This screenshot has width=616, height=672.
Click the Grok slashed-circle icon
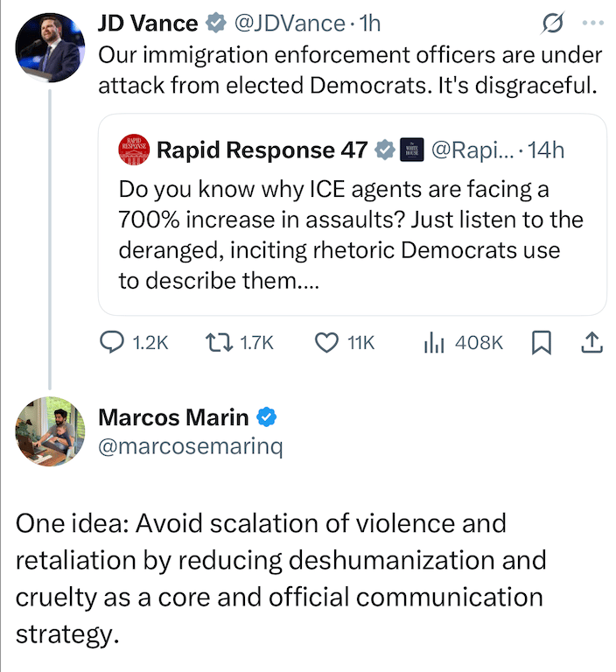point(552,23)
